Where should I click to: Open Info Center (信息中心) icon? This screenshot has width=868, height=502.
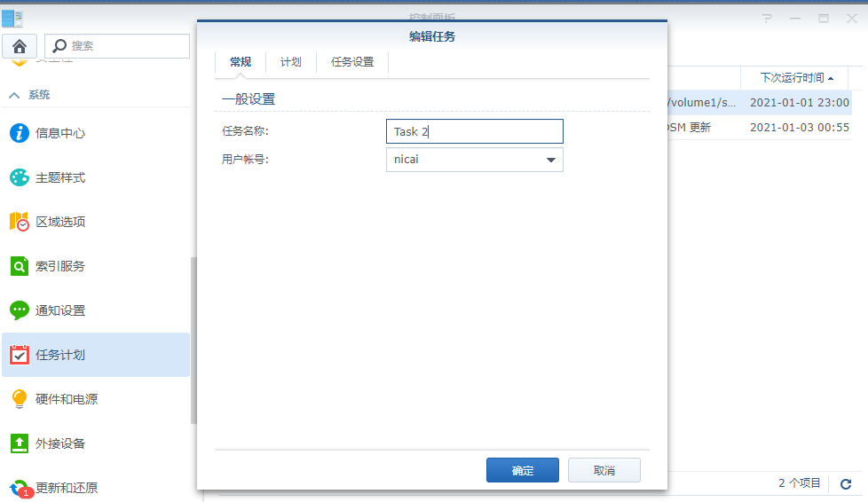pos(20,133)
